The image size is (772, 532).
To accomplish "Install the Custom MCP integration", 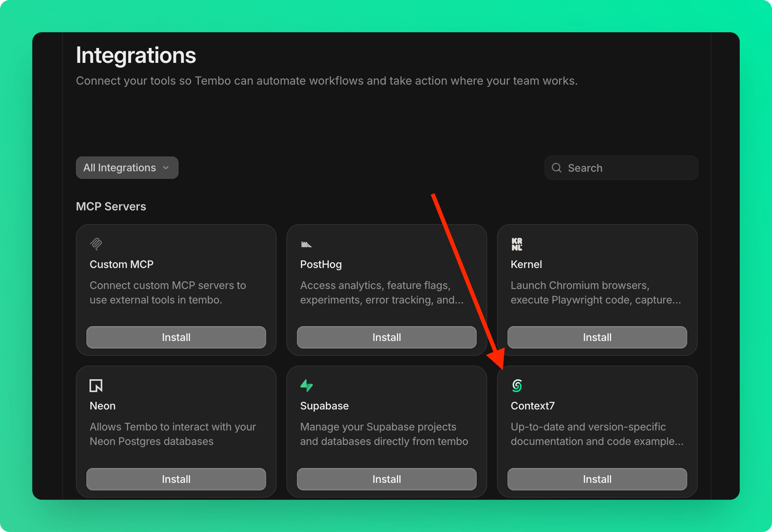I will pyautogui.click(x=176, y=337).
